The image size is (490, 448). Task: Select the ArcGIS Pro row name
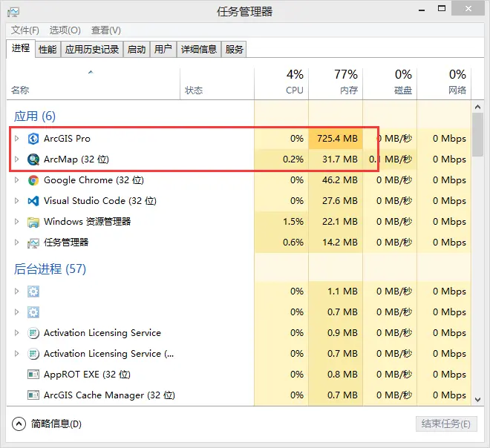[67, 138]
